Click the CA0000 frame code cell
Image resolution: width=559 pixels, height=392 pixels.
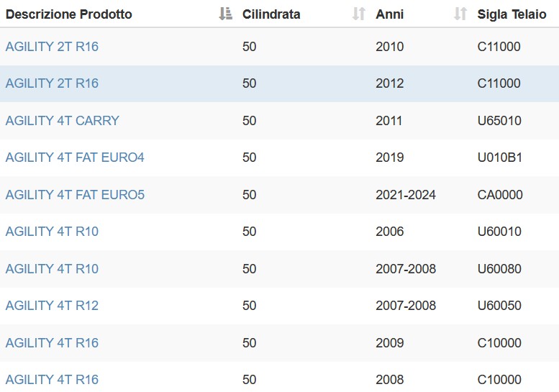pyautogui.click(x=500, y=195)
